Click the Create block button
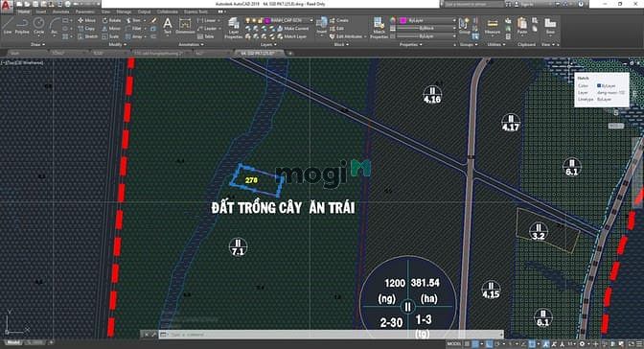The height and width of the screenshot is (349, 644). pos(339,20)
